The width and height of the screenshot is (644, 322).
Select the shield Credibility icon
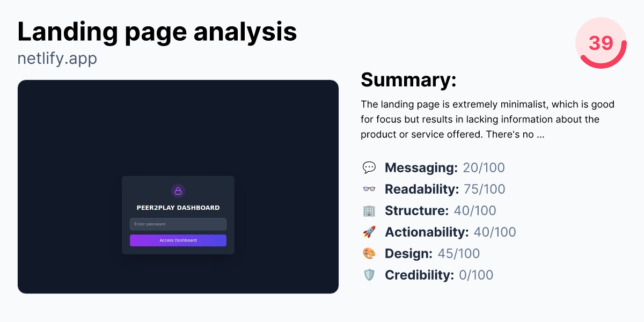(369, 275)
